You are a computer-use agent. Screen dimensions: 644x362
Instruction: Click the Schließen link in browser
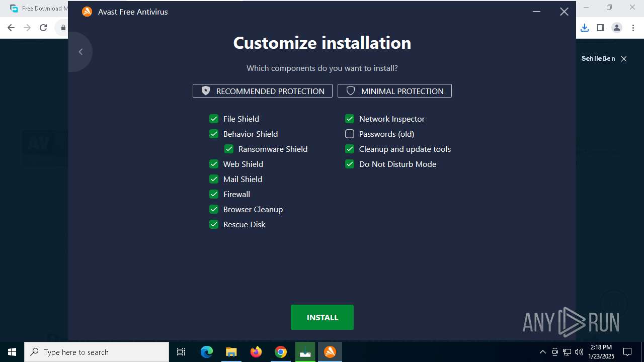click(598, 58)
